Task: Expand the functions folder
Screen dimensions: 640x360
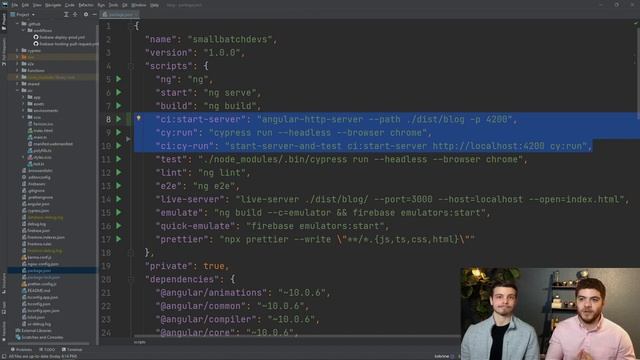Action: coord(18,71)
